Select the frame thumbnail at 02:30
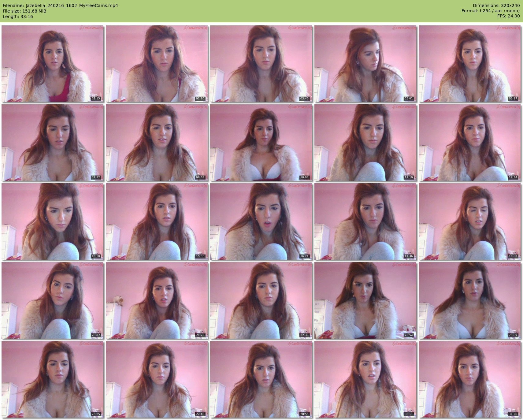The image size is (523, 420). point(157,64)
